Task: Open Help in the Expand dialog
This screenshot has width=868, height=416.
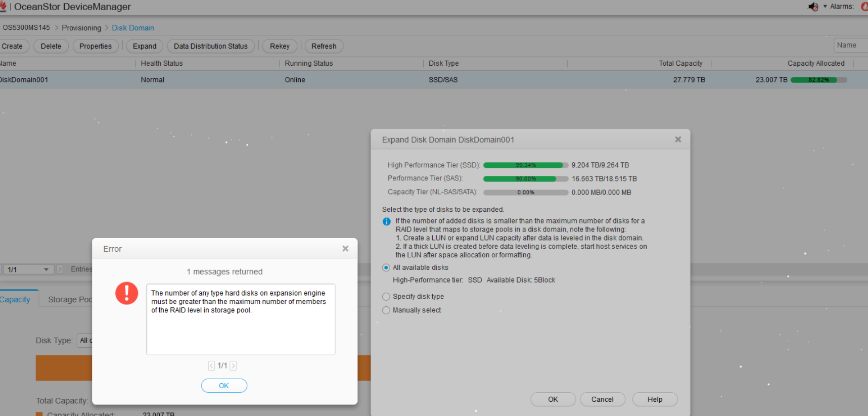Action: pyautogui.click(x=655, y=399)
